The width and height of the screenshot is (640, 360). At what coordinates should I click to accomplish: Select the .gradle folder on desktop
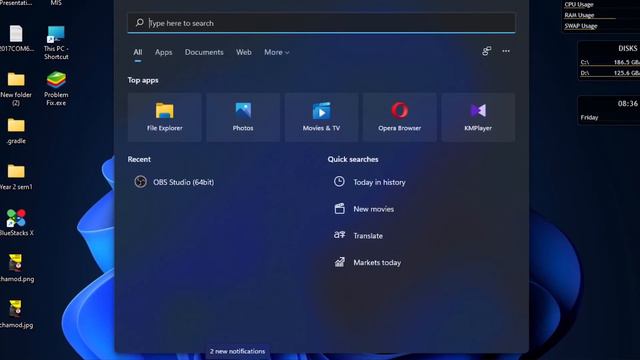click(x=16, y=131)
